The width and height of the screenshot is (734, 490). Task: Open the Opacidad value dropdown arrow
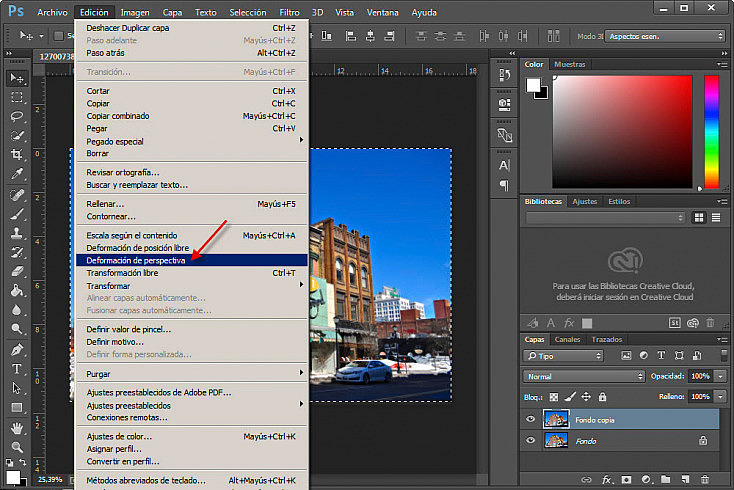pos(721,376)
